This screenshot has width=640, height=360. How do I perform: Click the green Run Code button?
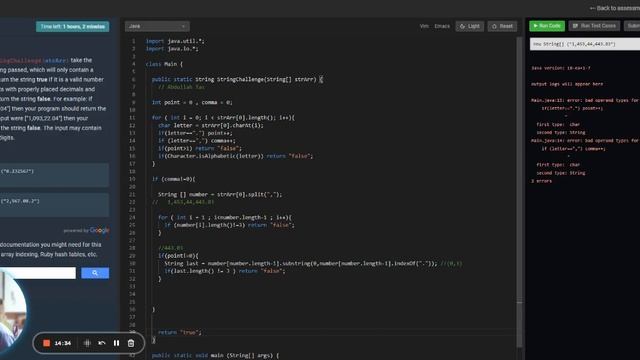[547, 26]
